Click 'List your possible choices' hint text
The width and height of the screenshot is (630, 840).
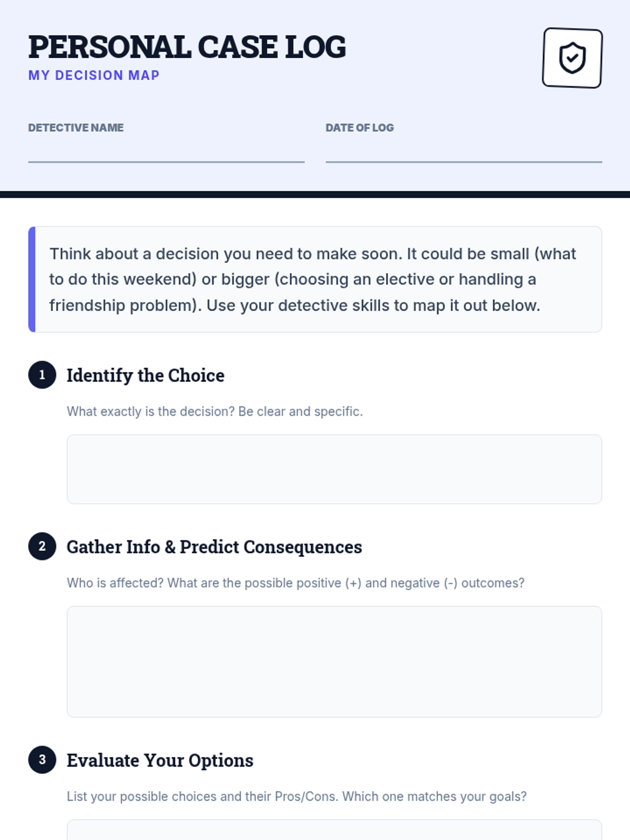click(x=297, y=796)
